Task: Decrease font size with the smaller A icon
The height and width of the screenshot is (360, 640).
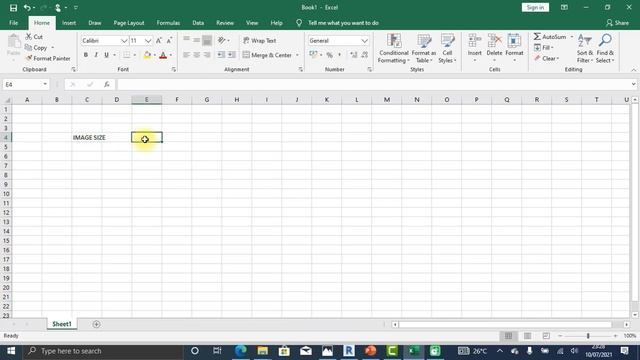Action: 169,40
